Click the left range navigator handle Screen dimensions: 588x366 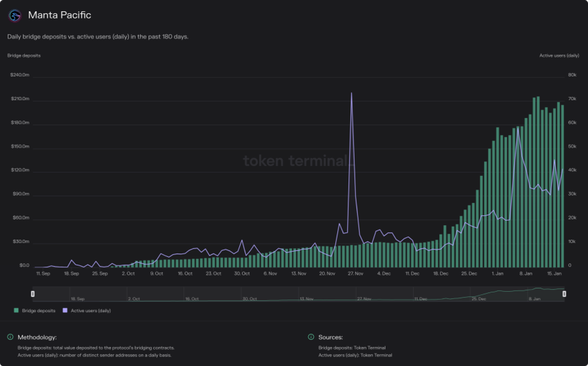coord(33,294)
